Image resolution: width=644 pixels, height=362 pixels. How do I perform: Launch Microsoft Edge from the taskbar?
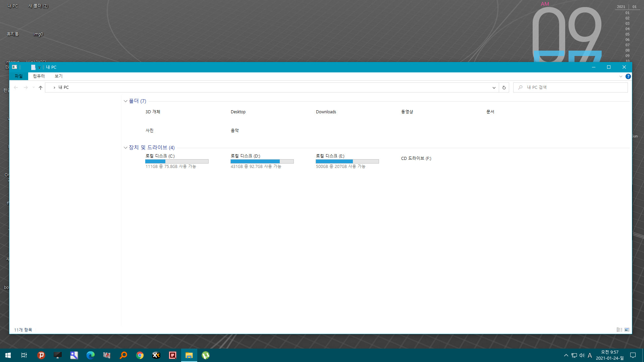[x=90, y=355]
